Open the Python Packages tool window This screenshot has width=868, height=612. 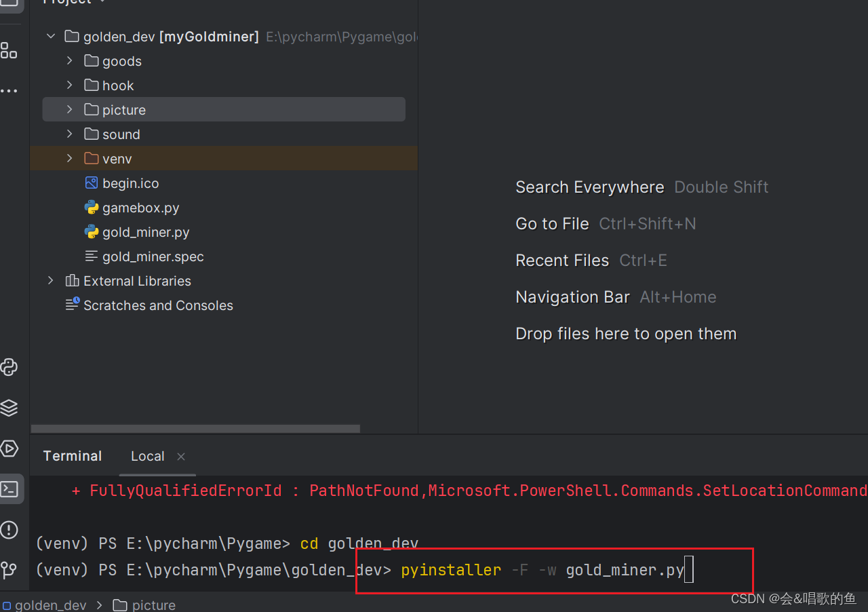(9, 367)
